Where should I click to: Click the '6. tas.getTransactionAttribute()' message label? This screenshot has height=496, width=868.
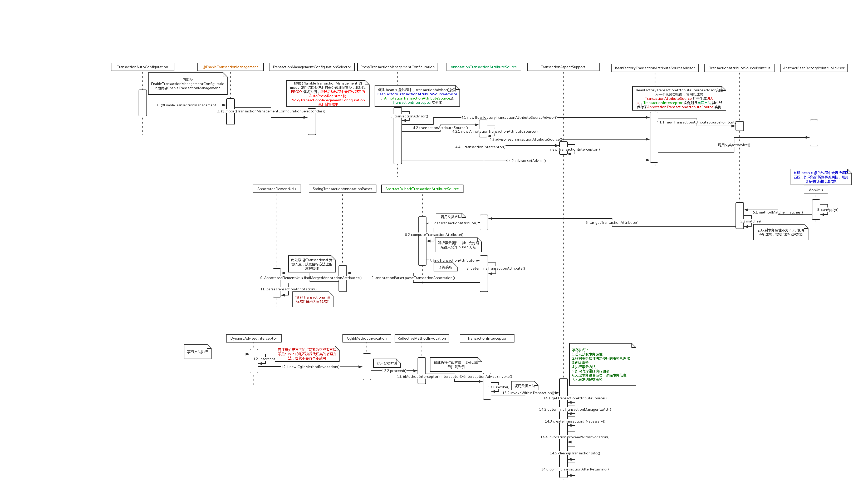tap(612, 222)
